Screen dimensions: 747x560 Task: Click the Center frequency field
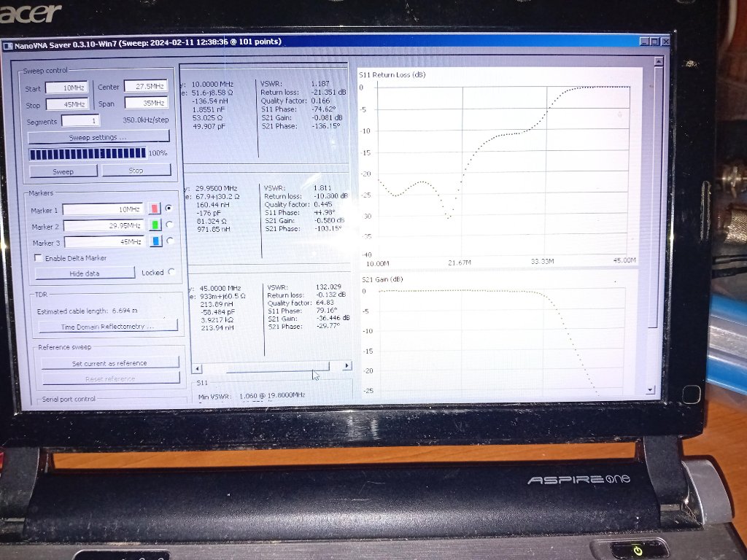(x=145, y=86)
